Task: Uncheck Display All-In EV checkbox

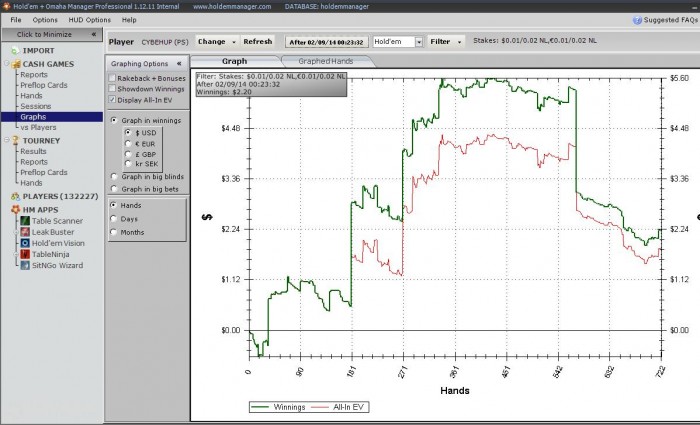Action: (112, 100)
